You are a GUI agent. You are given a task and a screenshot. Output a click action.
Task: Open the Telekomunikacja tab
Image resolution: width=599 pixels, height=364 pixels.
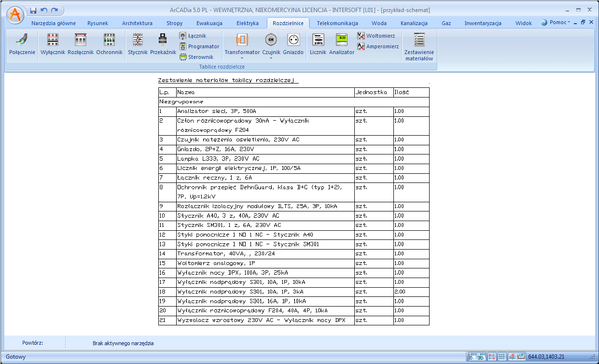[x=337, y=23]
